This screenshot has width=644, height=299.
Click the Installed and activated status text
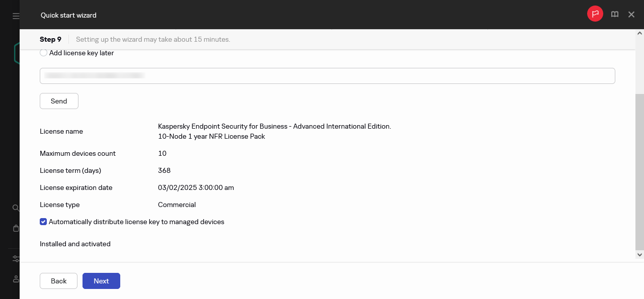[75, 244]
